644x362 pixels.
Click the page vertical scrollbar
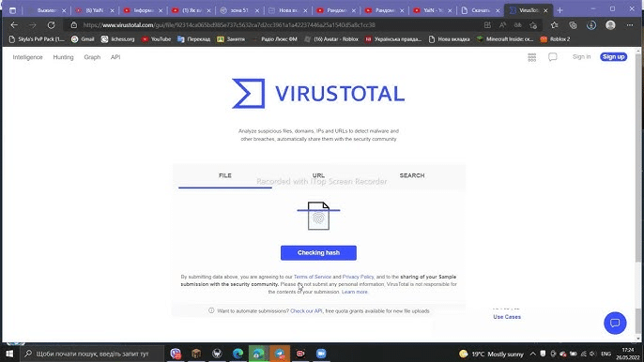coord(637,195)
